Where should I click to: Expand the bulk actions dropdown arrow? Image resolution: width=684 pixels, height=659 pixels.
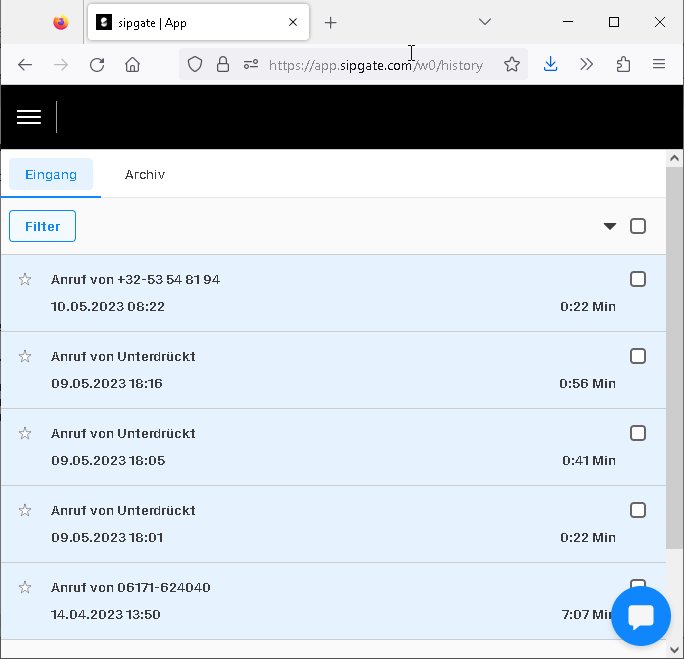tap(610, 226)
